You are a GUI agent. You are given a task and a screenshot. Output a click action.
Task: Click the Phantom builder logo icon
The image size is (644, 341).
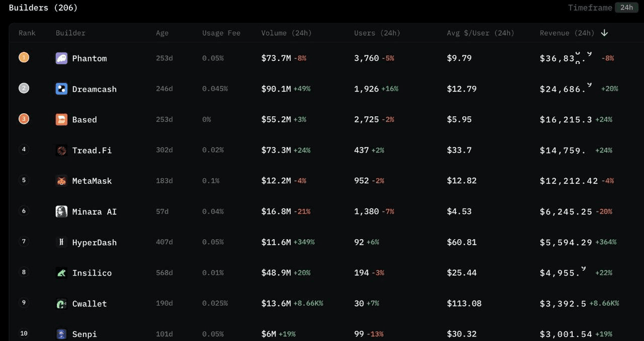[x=61, y=58]
